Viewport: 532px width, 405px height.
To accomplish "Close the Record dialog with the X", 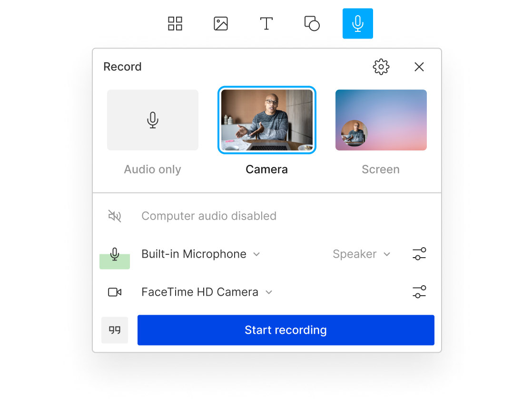I will point(419,67).
